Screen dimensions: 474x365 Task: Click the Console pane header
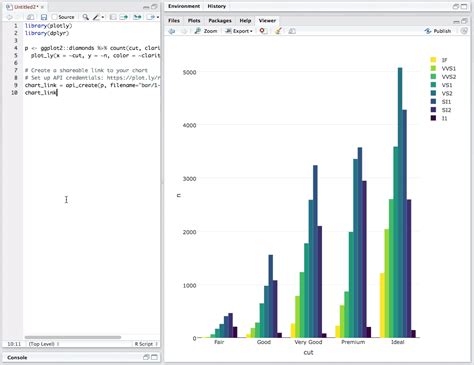click(81, 357)
